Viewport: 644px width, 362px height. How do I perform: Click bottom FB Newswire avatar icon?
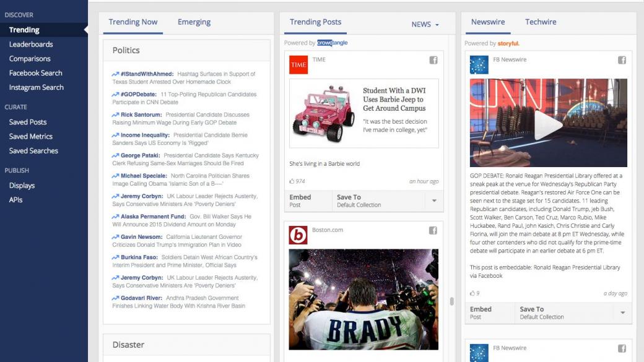pyautogui.click(x=479, y=353)
